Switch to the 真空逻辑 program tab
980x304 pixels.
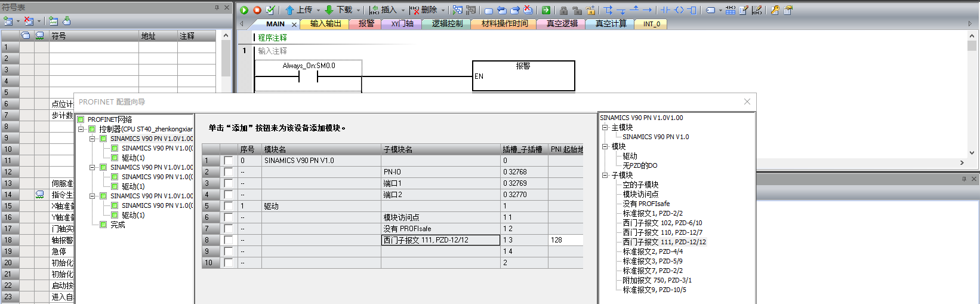[x=562, y=24]
